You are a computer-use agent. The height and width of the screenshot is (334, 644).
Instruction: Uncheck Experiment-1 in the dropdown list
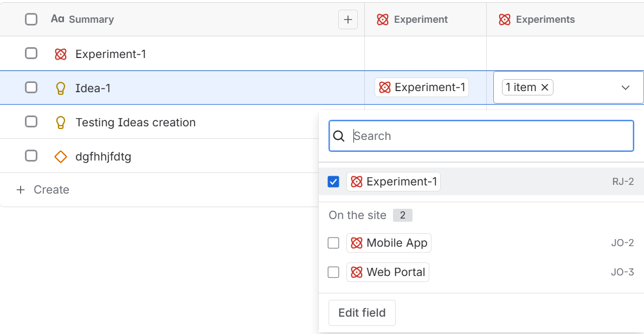pos(333,182)
